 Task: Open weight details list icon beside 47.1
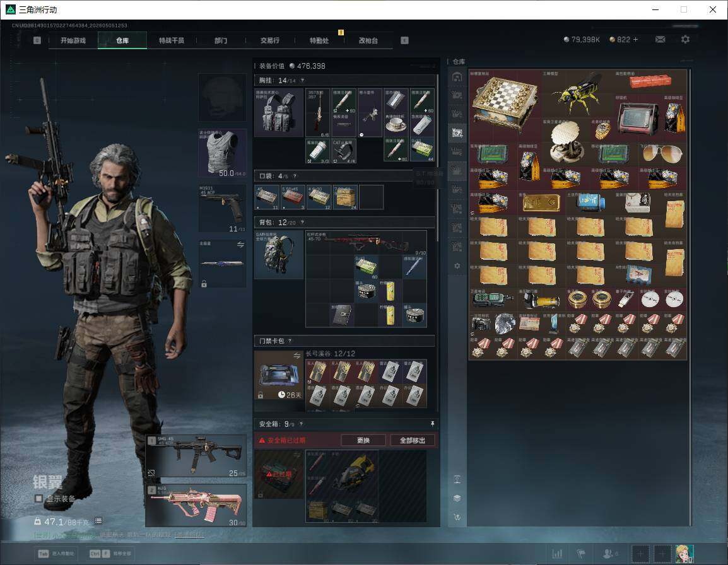pos(98,521)
